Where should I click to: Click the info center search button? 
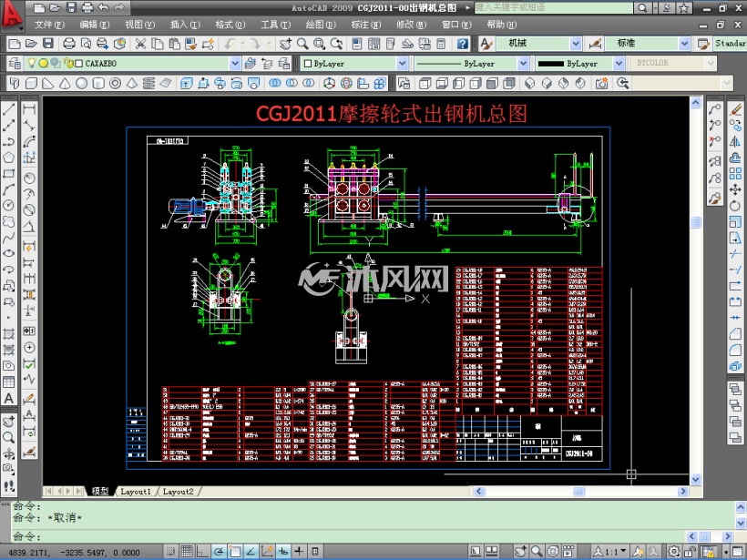(642, 7)
